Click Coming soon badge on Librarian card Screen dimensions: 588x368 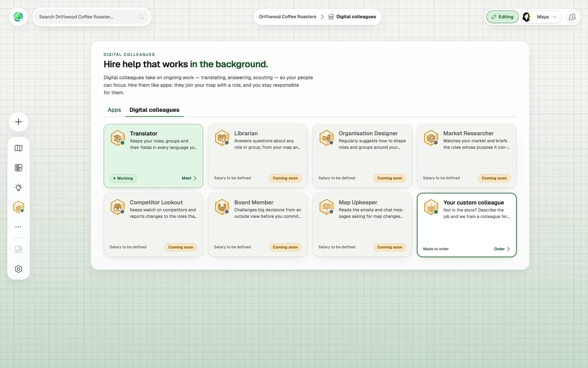coord(285,178)
